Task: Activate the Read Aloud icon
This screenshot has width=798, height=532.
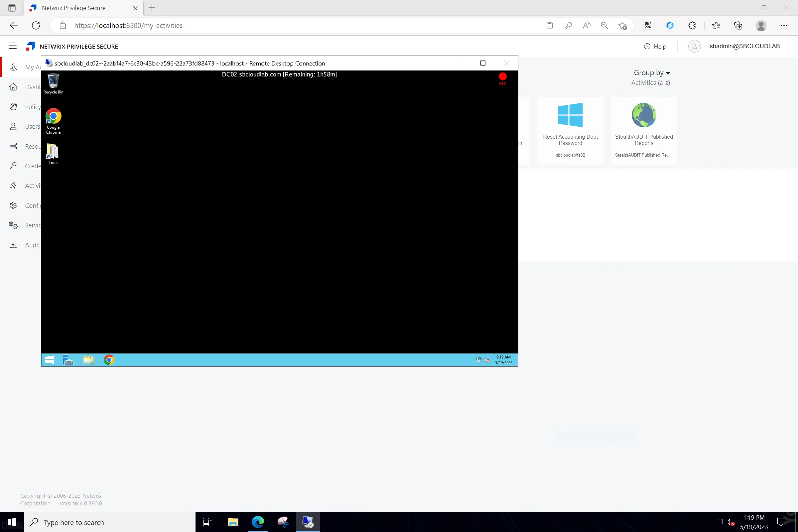Action: pos(587,26)
